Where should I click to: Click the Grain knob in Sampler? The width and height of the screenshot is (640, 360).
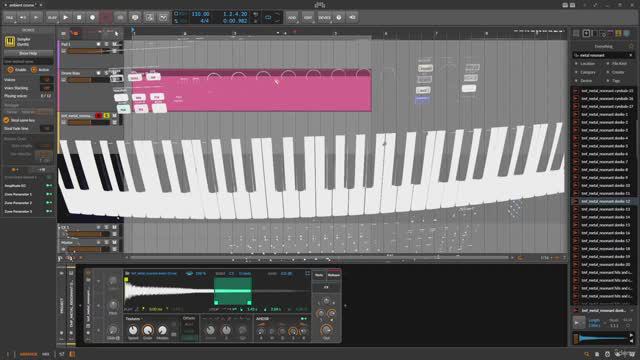(x=148, y=330)
